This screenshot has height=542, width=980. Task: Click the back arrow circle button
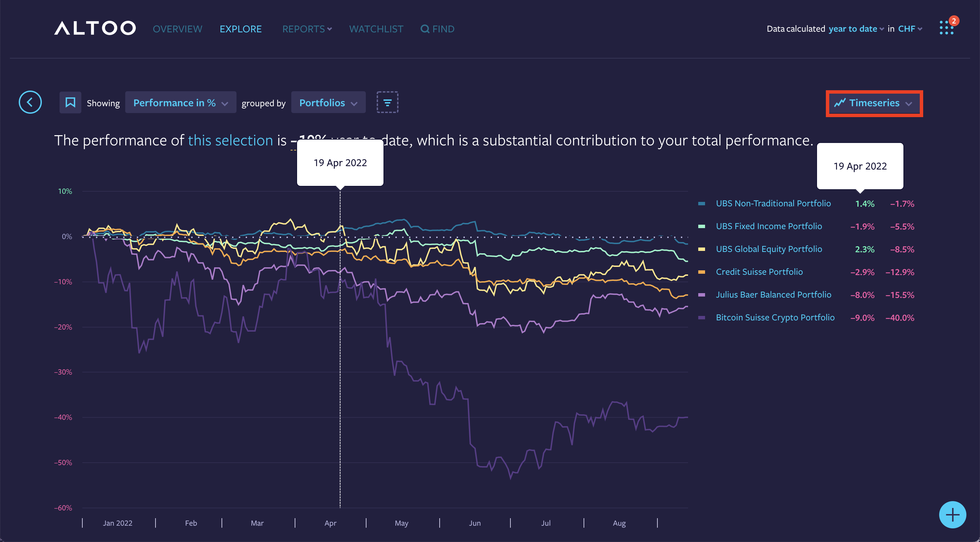click(30, 102)
